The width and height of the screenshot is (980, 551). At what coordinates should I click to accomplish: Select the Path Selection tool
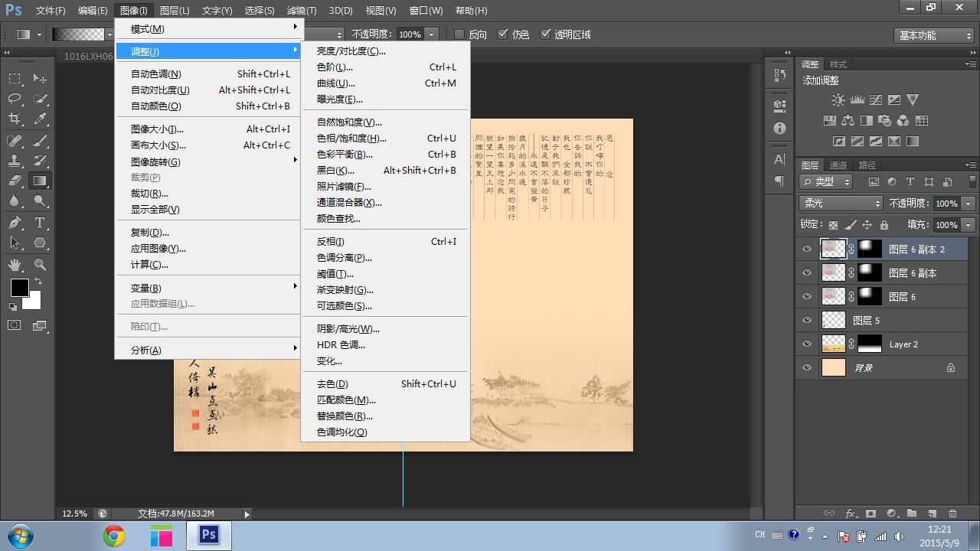[15, 243]
